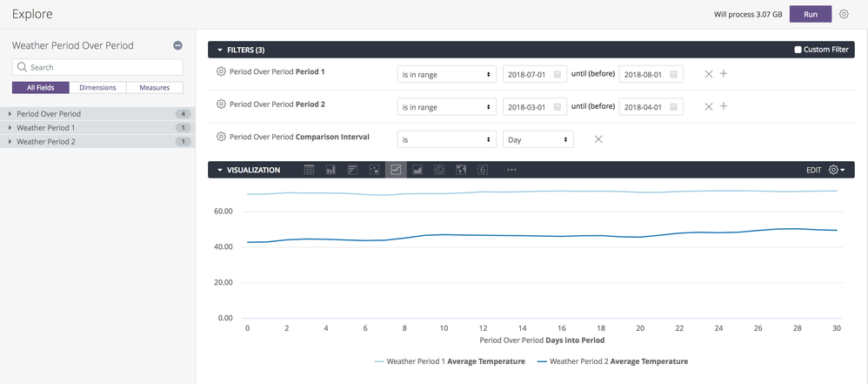Switch to Measures tab
This screenshot has height=384, width=868.
click(x=155, y=88)
